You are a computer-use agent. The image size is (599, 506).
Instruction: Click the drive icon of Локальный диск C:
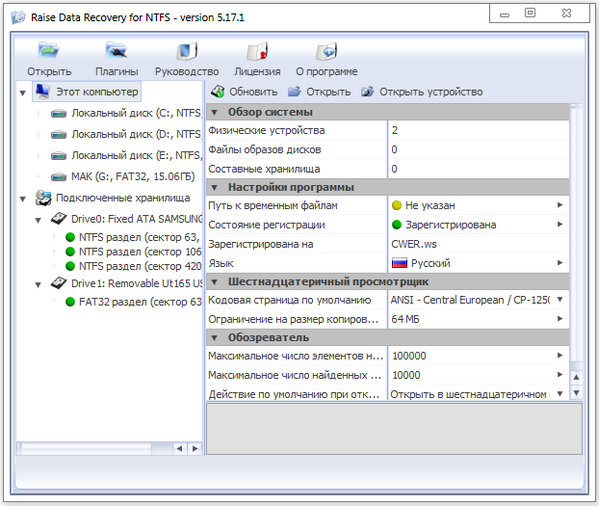click(58, 114)
